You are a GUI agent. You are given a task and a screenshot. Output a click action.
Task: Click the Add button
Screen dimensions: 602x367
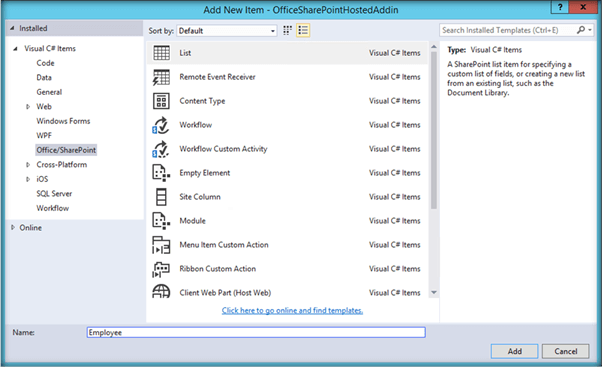514,351
